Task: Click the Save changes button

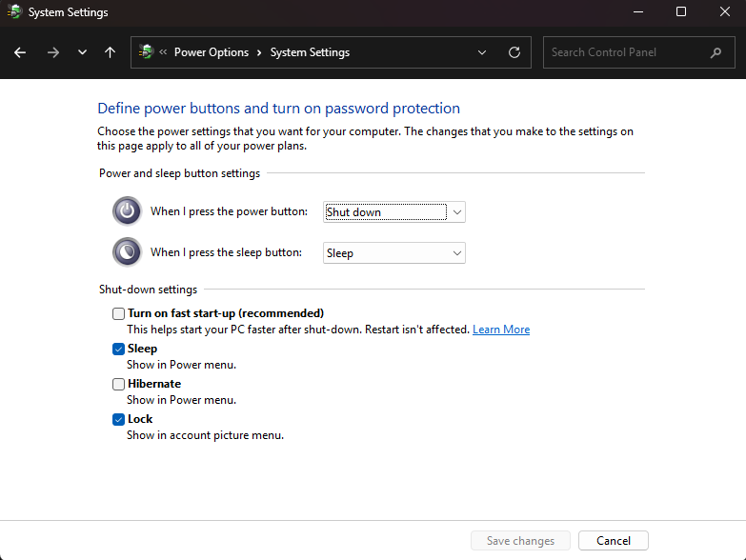Action: pyautogui.click(x=520, y=541)
